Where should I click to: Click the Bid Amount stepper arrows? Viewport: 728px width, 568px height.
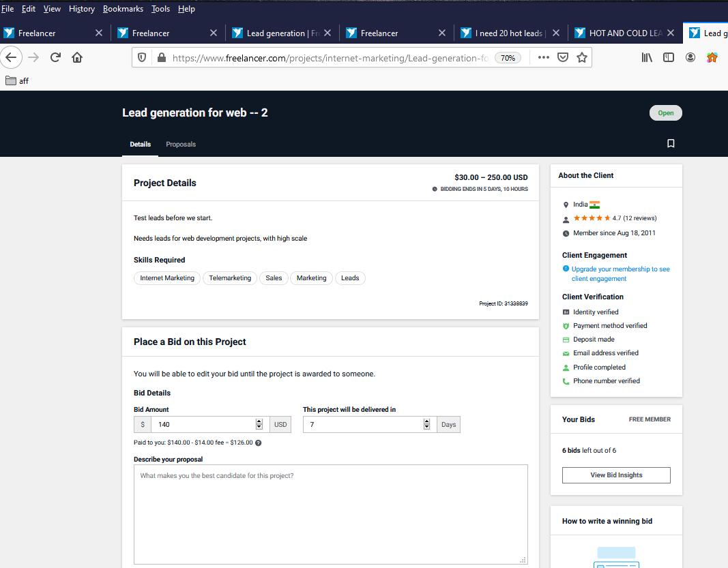[259, 424]
